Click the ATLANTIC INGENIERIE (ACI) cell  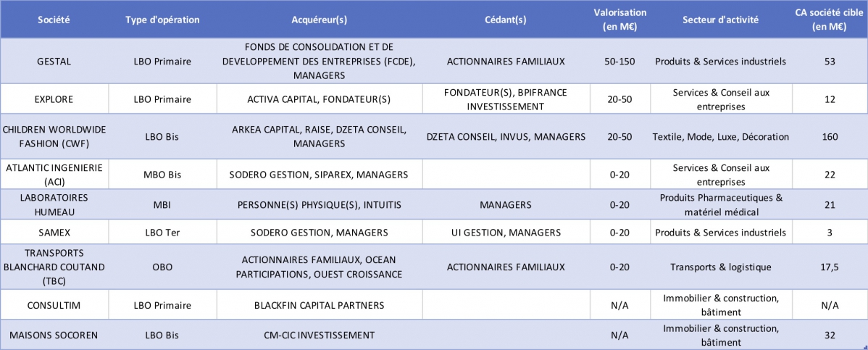pyautogui.click(x=54, y=174)
